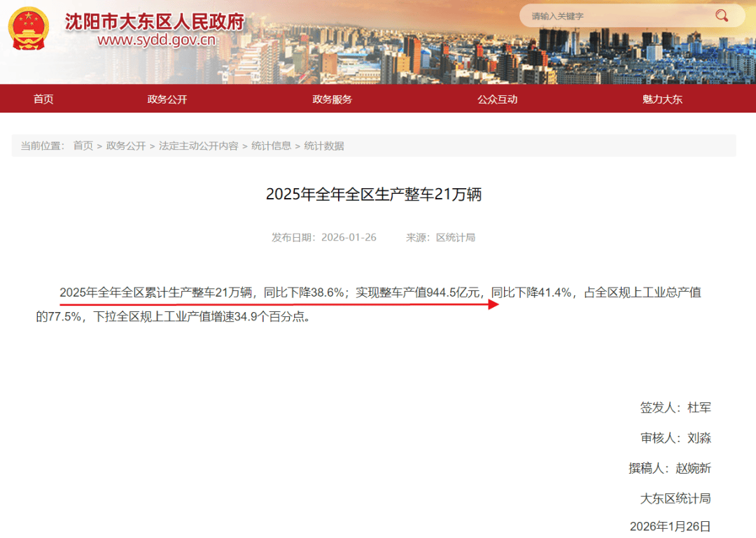Click the www.sydd.gov.cn address in the header
This screenshot has width=756, height=538.
[x=156, y=40]
